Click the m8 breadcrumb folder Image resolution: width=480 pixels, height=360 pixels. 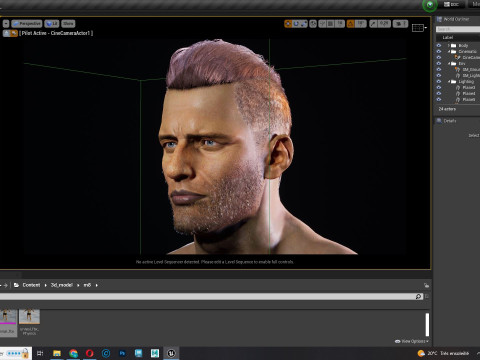coord(87,285)
